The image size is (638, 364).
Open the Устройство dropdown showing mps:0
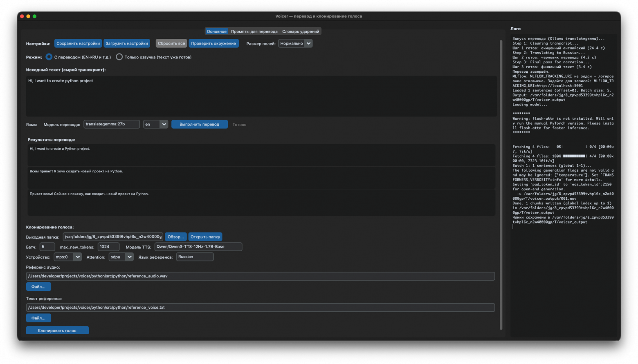[67, 257]
